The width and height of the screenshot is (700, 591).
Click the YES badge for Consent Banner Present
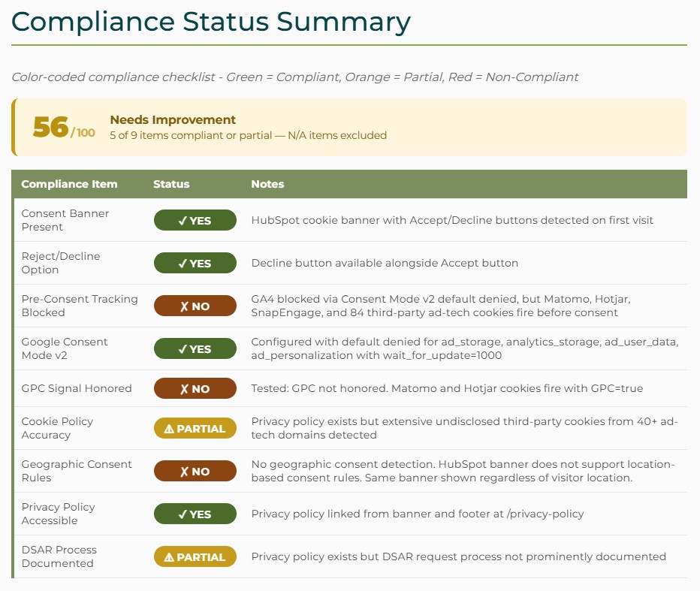point(195,219)
